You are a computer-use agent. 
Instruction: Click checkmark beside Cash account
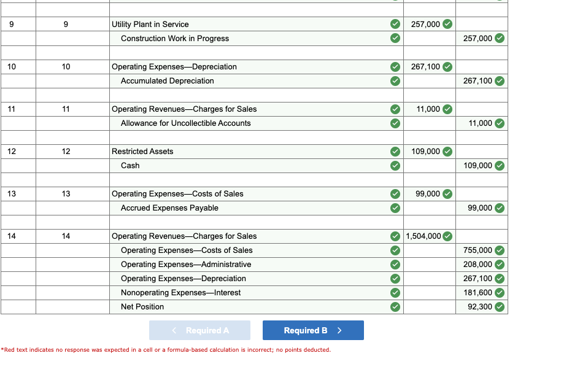pos(395,165)
